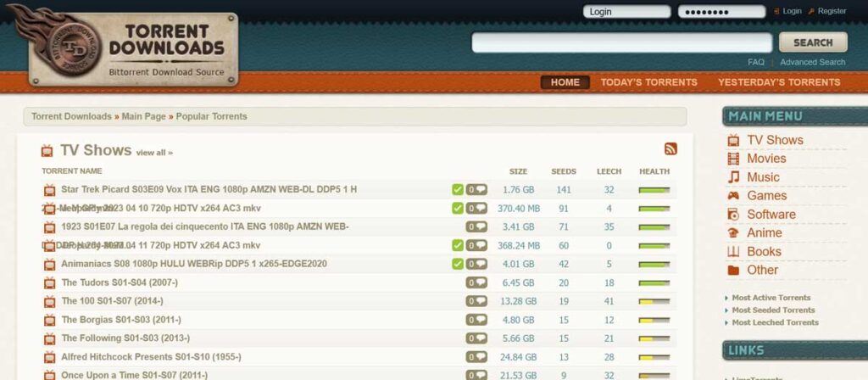Open the comments bubble for Alfred Hitchcock Presents
This screenshot has height=380, width=868.
tap(476, 357)
